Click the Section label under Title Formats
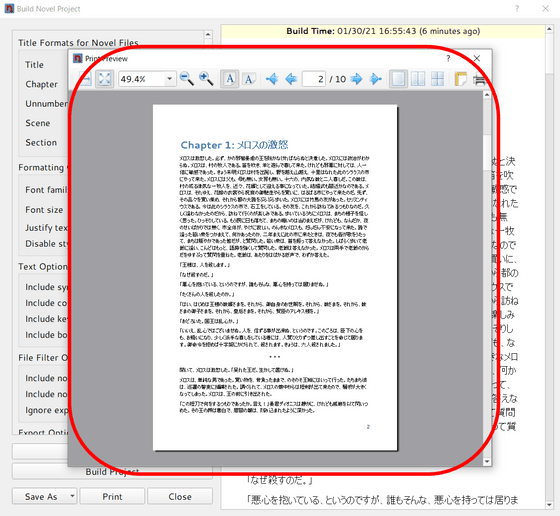This screenshot has height=516, width=560. tap(41, 142)
